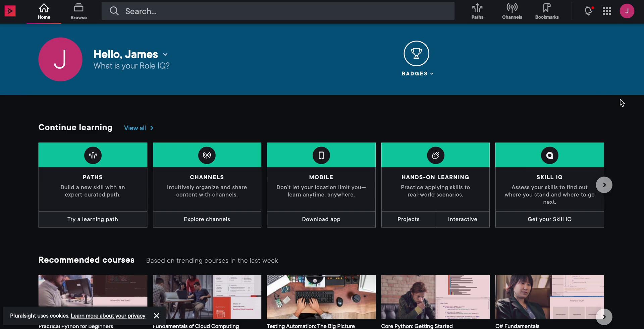This screenshot has width=644, height=329.
Task: Click the Paths card icon
Action: pyautogui.click(x=93, y=155)
